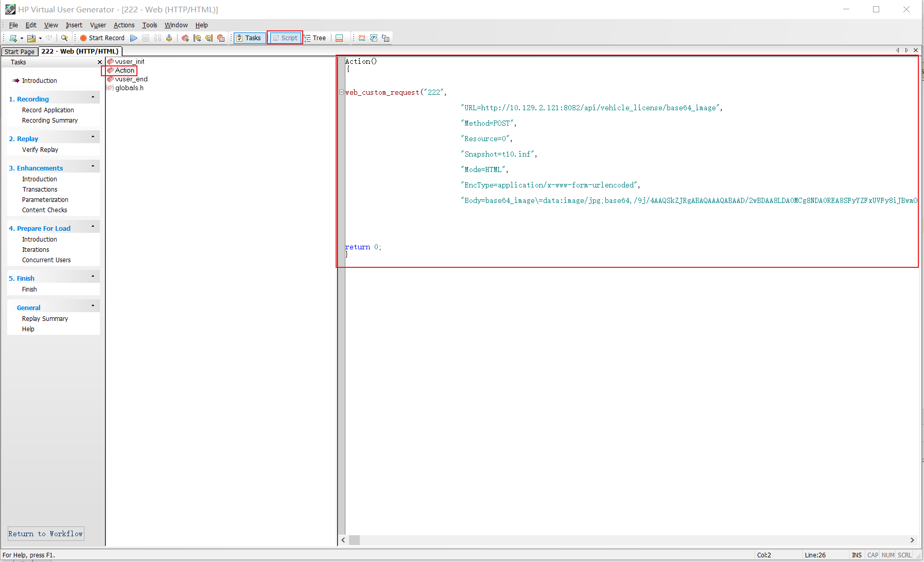Collapse the General section arrow
The image size is (924, 562).
click(x=93, y=305)
